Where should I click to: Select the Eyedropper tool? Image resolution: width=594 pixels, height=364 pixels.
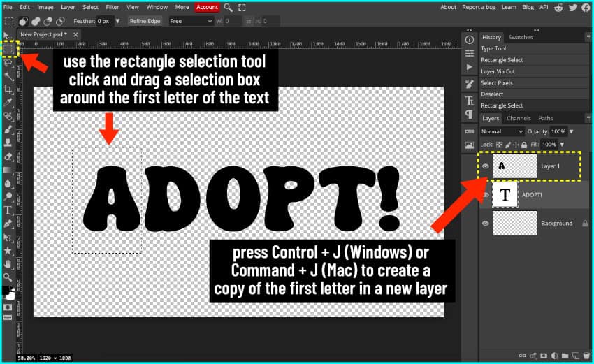[8, 102]
